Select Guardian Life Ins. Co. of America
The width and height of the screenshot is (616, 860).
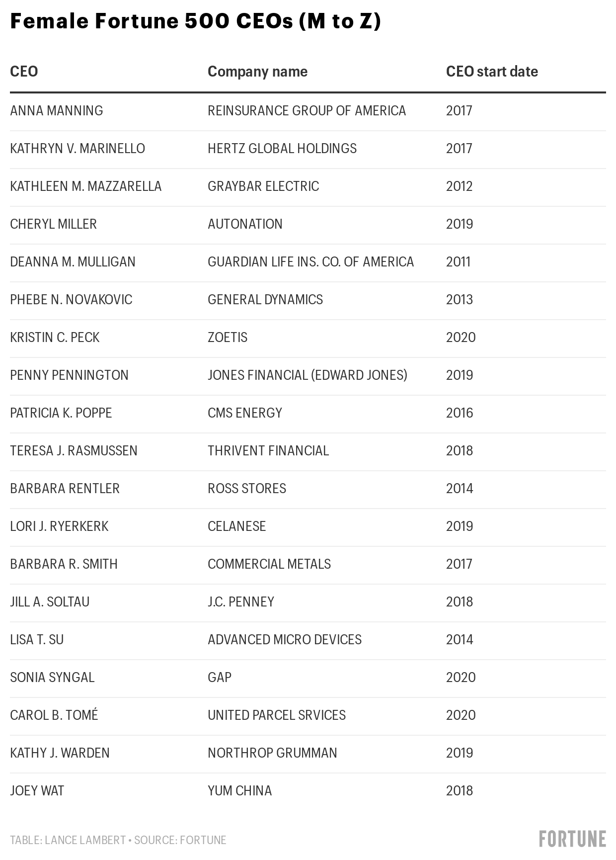(310, 261)
